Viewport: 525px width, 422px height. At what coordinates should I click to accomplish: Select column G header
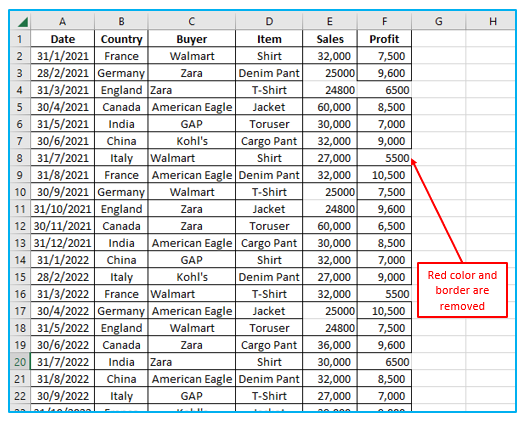tap(439, 22)
